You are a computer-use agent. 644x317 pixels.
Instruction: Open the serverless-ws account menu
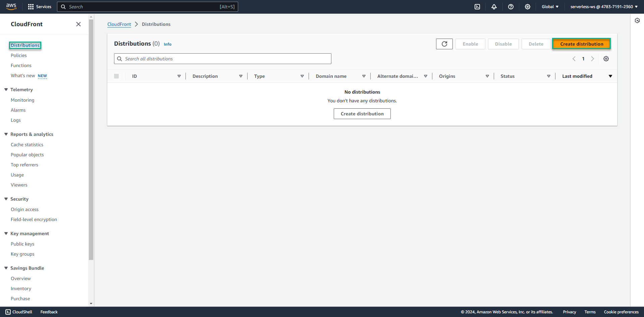pyautogui.click(x=604, y=7)
